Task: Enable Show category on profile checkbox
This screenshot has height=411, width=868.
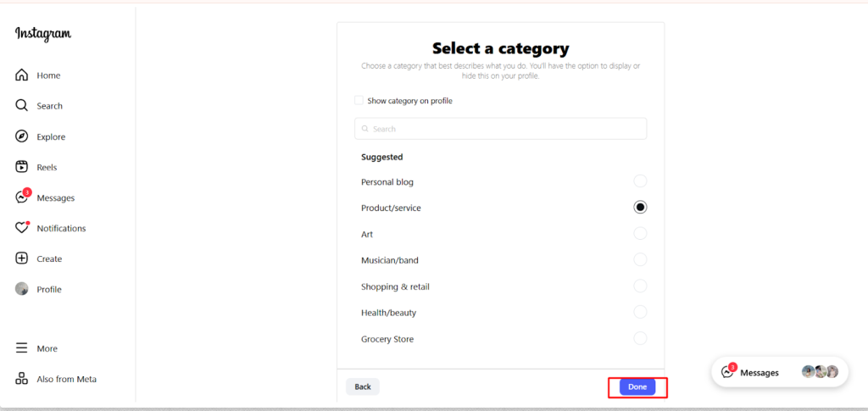Action: click(x=359, y=101)
